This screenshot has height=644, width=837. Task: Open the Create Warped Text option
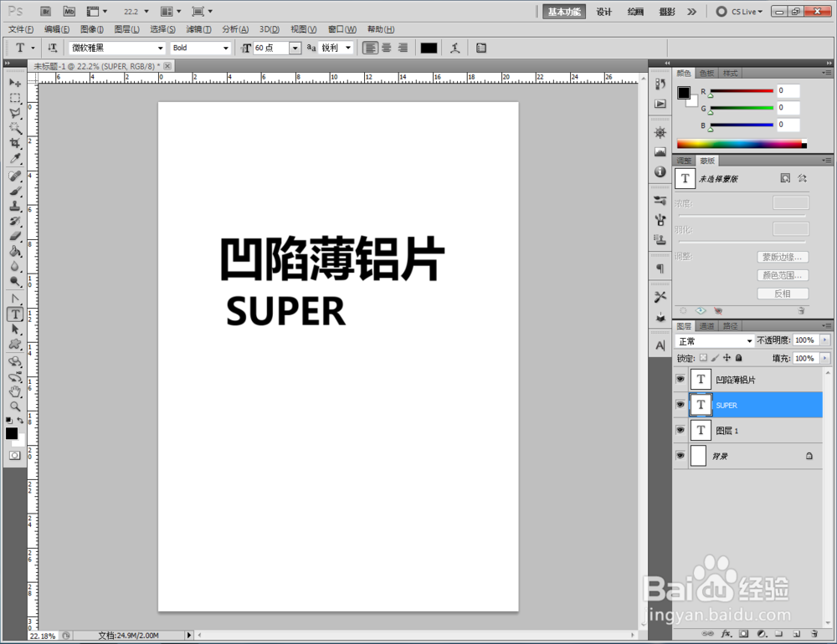click(454, 48)
